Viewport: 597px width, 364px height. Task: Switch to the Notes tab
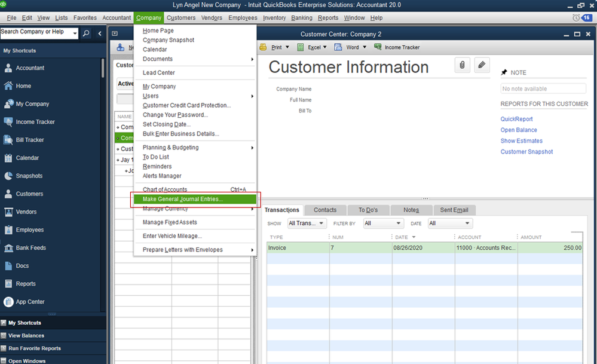[x=411, y=210]
